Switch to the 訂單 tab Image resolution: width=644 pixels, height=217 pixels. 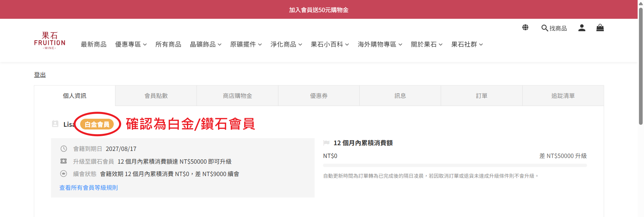tap(482, 96)
